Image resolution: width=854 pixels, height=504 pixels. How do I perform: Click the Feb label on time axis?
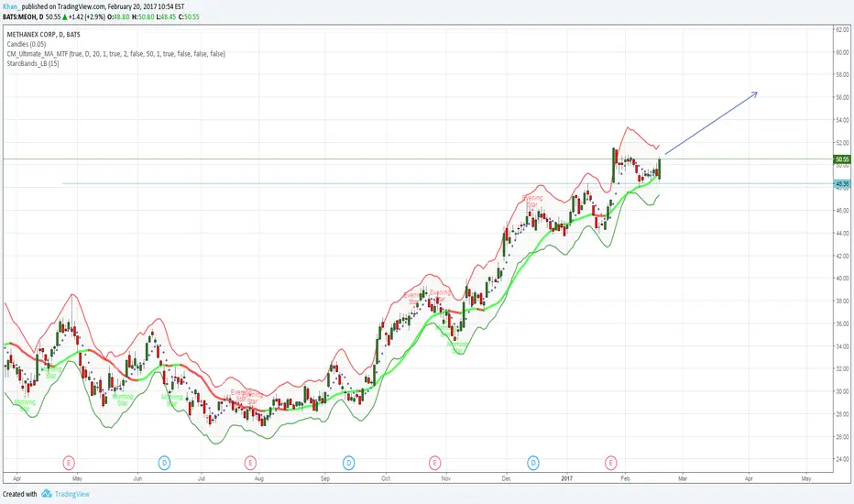click(x=625, y=479)
